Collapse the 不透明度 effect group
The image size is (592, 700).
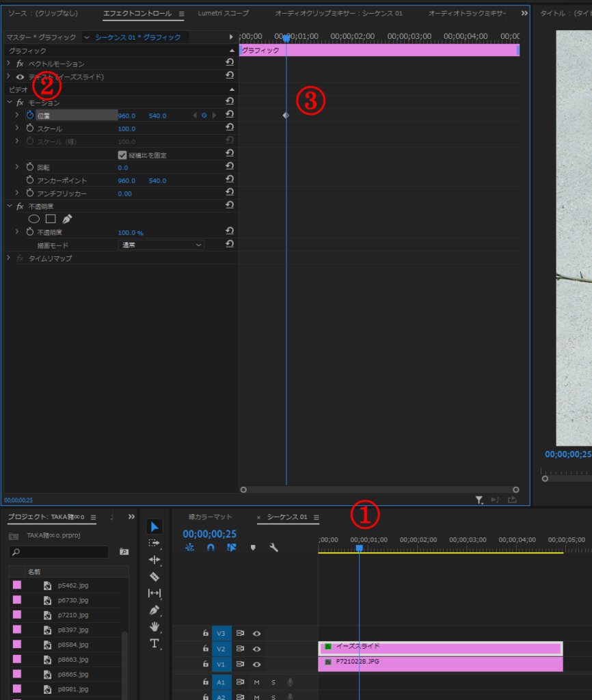tap(9, 206)
